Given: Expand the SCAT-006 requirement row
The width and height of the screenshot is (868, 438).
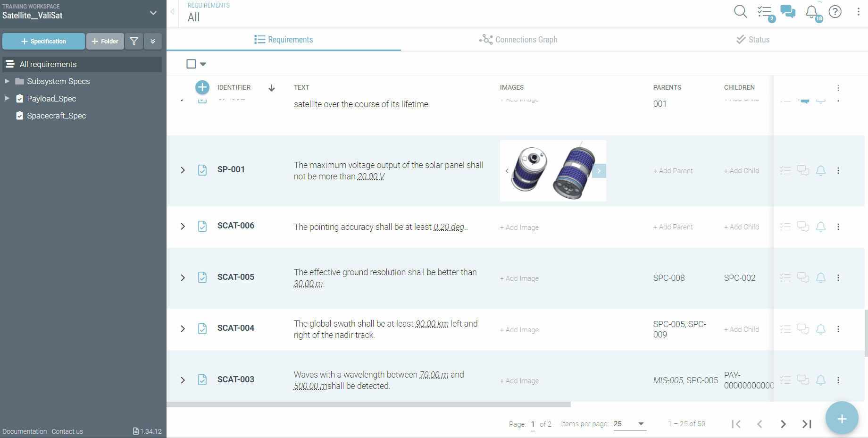Looking at the screenshot, I should pos(183,227).
